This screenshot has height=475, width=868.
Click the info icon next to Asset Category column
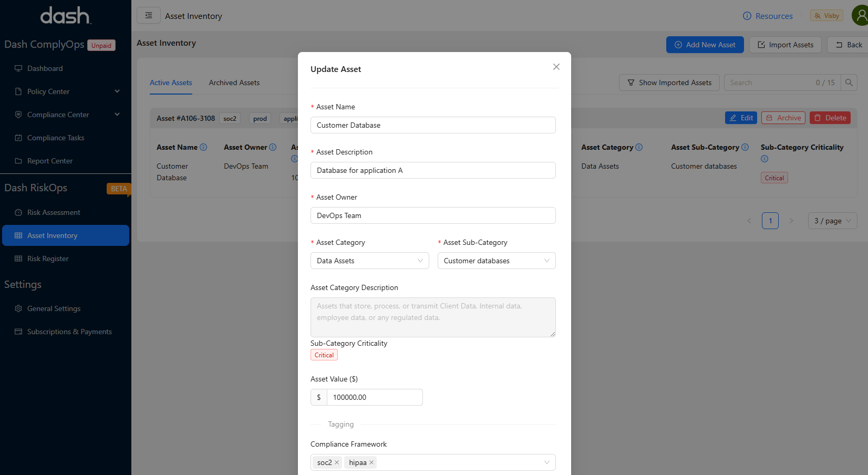pos(639,147)
